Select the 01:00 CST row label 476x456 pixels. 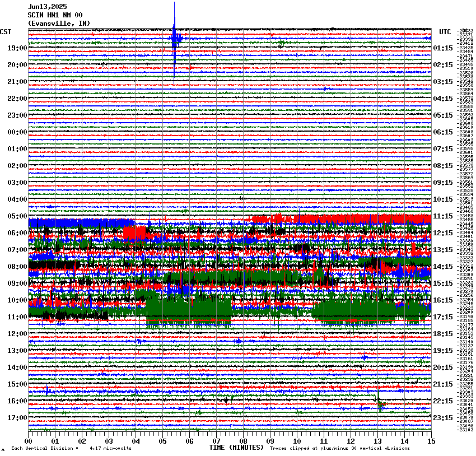pos(17,149)
